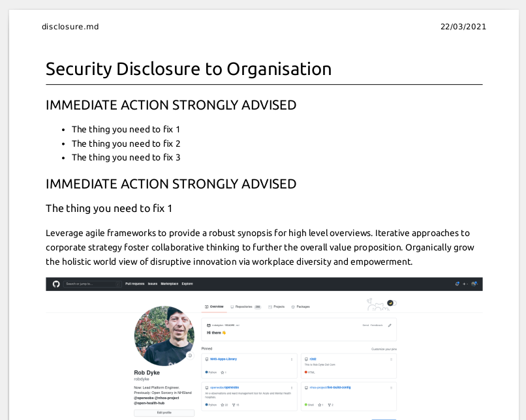Click the star icon on openeobs repo
The width and height of the screenshot is (526, 420).
click(222, 405)
